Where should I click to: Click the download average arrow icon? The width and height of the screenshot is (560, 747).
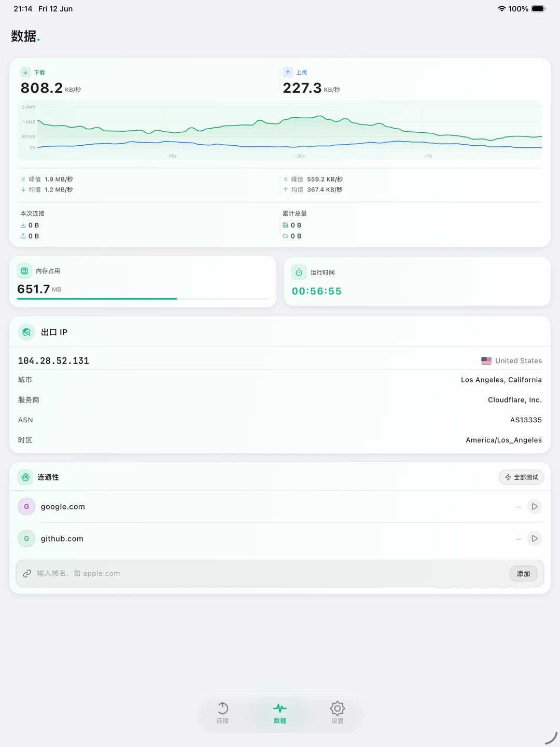click(x=23, y=189)
